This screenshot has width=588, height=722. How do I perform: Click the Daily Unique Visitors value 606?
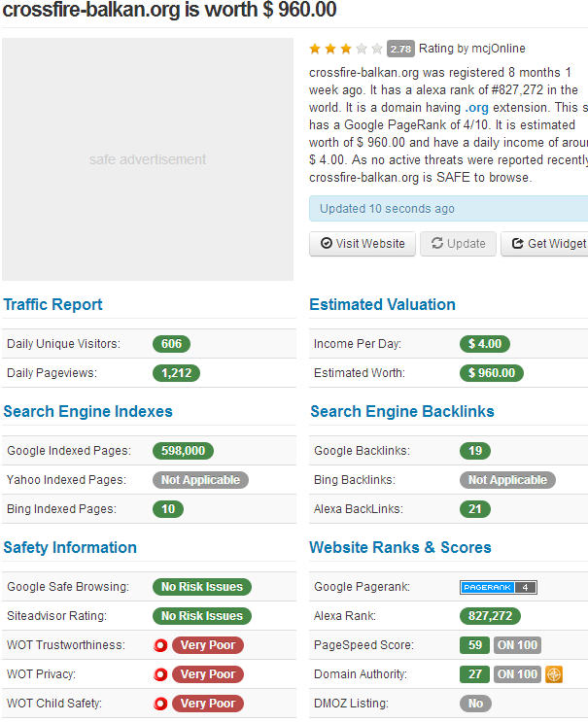[x=171, y=344]
